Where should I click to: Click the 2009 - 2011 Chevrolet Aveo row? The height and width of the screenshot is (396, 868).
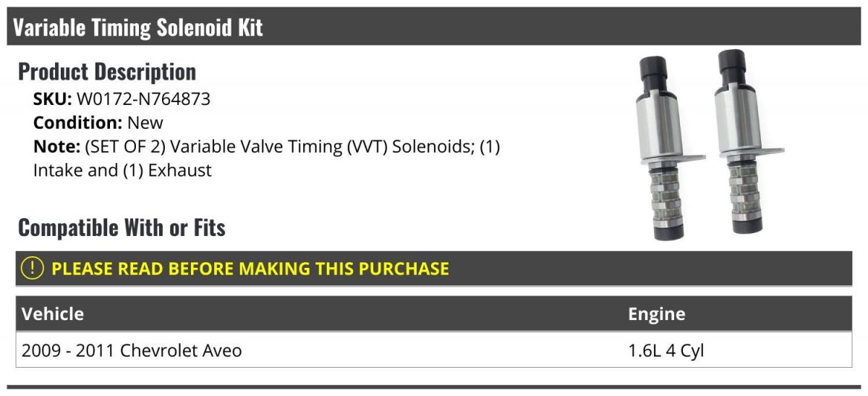tap(434, 350)
